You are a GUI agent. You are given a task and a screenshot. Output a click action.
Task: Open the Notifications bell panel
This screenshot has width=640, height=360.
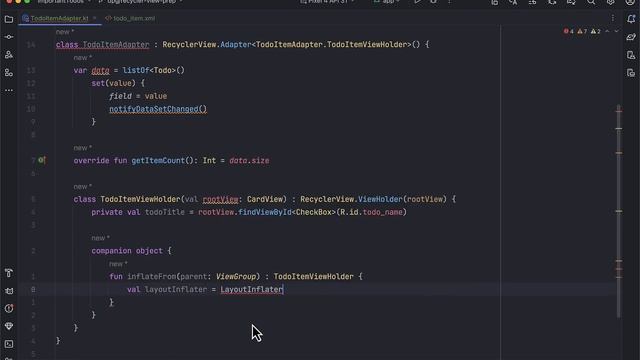point(631,19)
